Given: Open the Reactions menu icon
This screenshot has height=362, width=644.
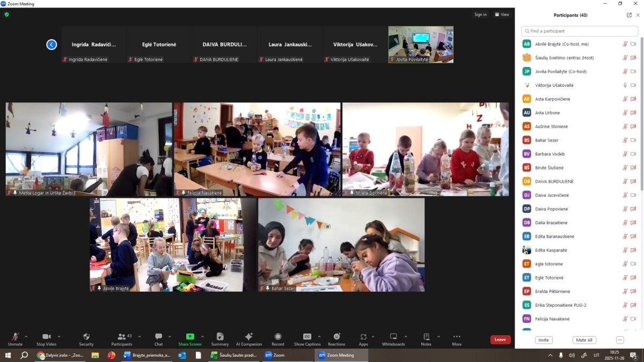Looking at the screenshot, I should coord(336,337).
